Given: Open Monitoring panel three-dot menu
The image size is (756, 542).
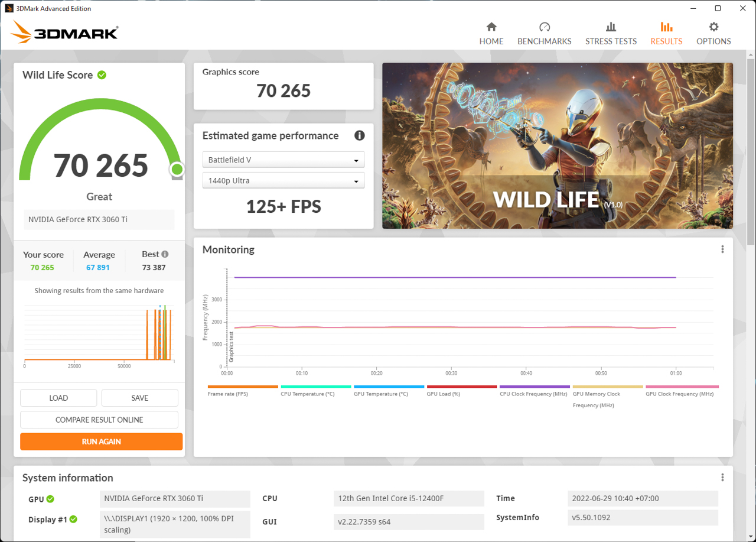Looking at the screenshot, I should tap(722, 249).
